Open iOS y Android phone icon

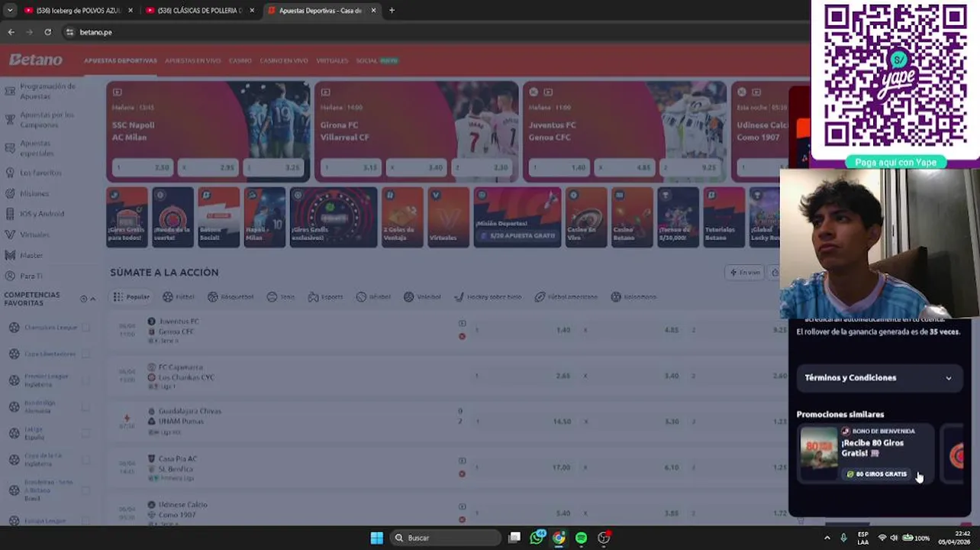coord(10,214)
